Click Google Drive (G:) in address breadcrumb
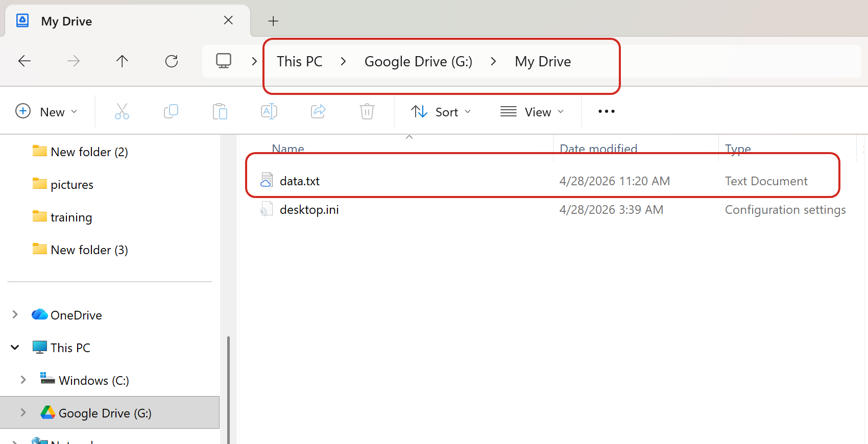 (418, 62)
